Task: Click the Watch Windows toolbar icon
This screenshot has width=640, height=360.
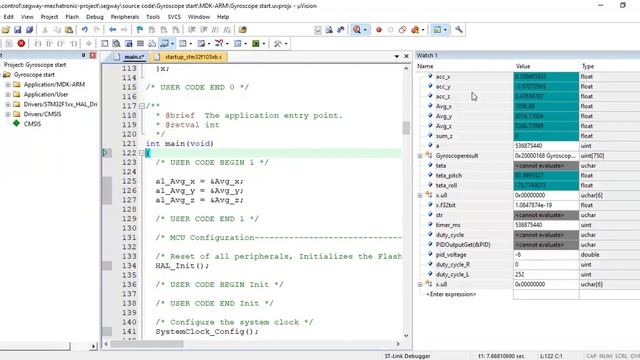Action: point(164,43)
